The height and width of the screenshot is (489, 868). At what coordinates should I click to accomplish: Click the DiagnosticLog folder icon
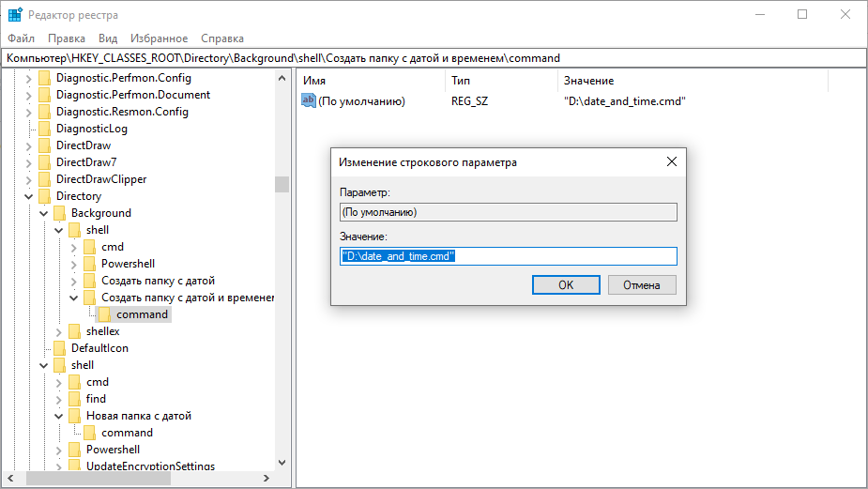(x=44, y=129)
